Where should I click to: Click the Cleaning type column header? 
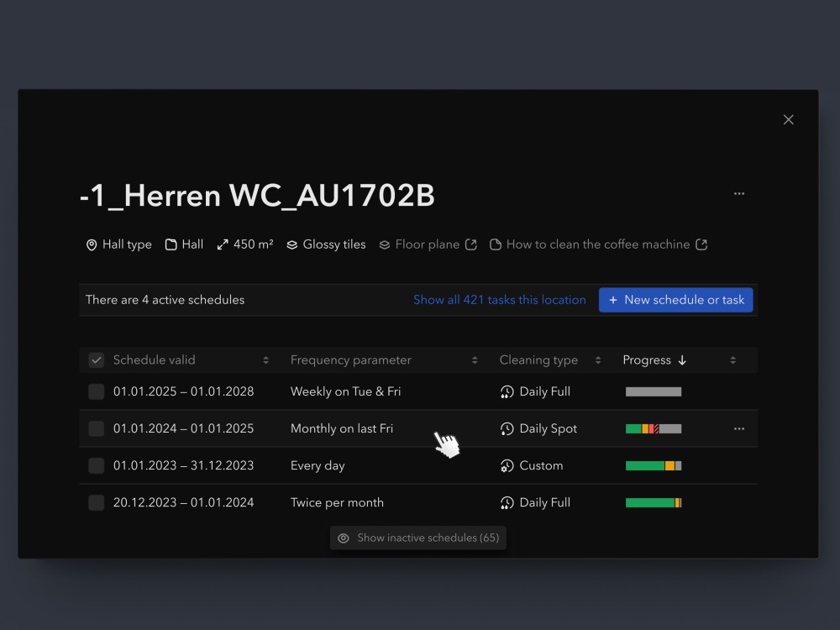click(x=538, y=360)
